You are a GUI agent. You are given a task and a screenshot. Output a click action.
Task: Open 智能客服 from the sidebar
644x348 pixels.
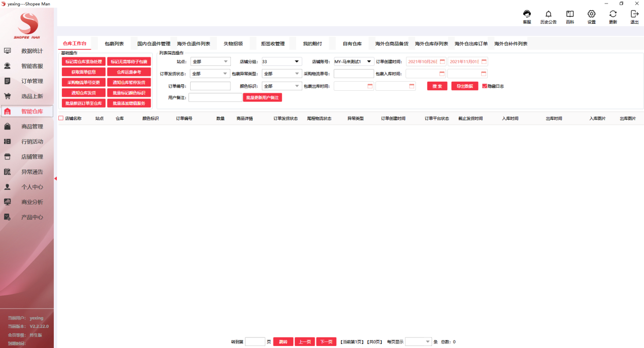point(30,66)
